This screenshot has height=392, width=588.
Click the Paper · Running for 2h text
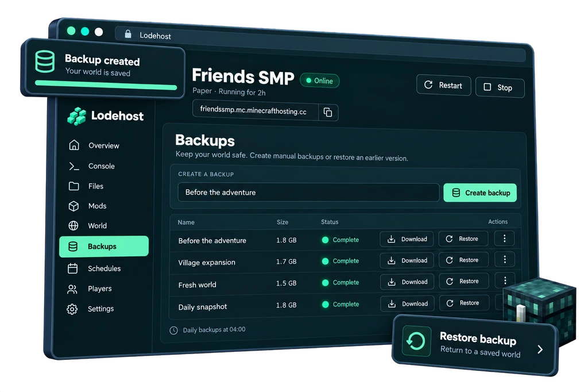tap(229, 91)
